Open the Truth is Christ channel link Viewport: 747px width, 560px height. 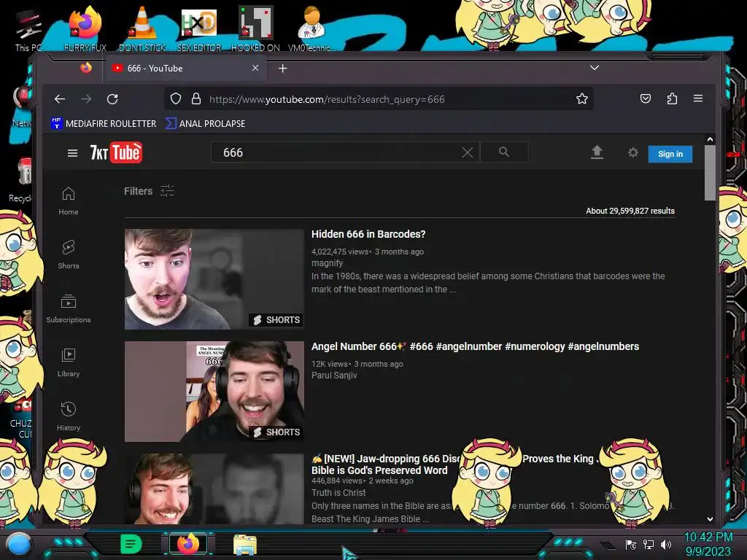pos(338,493)
